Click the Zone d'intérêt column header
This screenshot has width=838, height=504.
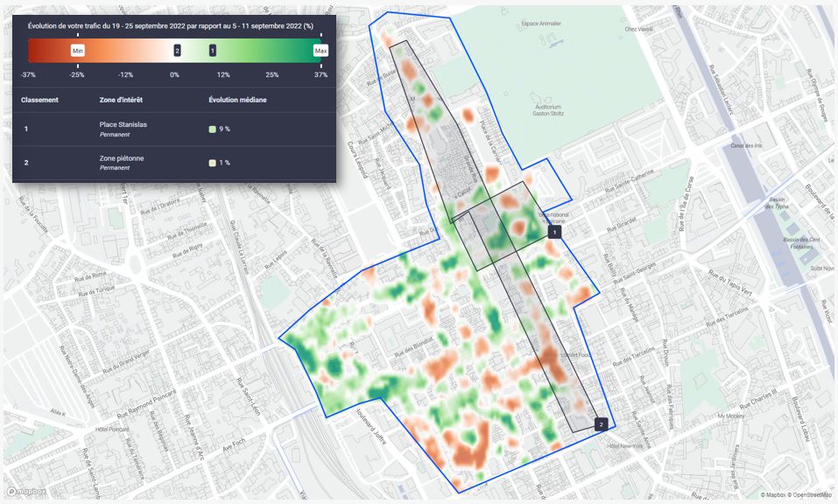121,100
